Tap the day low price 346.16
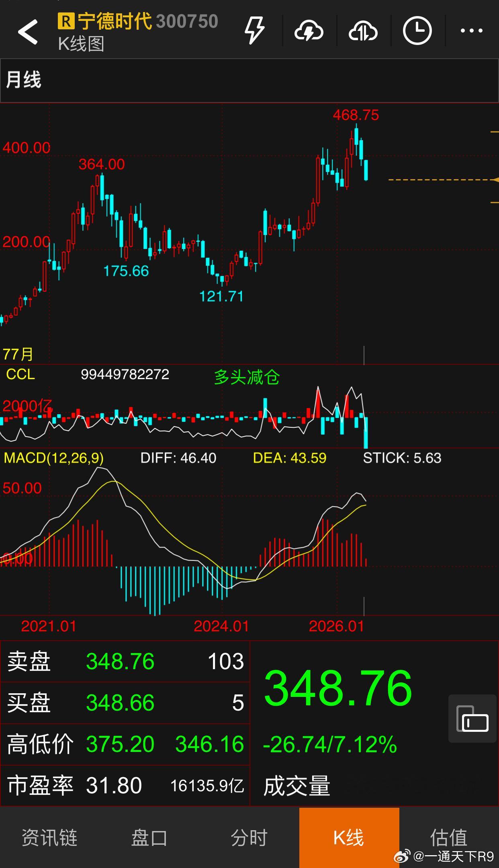This screenshot has height=868, width=499. click(x=210, y=744)
